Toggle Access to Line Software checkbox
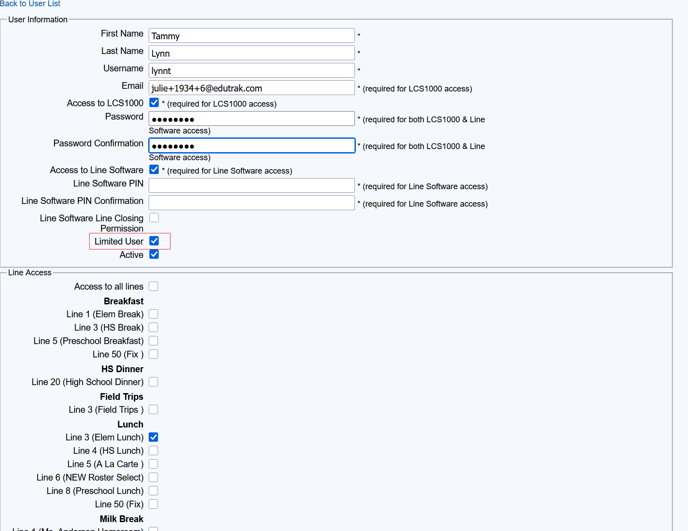Screen dimensions: 688x531 pyautogui.click(x=154, y=170)
